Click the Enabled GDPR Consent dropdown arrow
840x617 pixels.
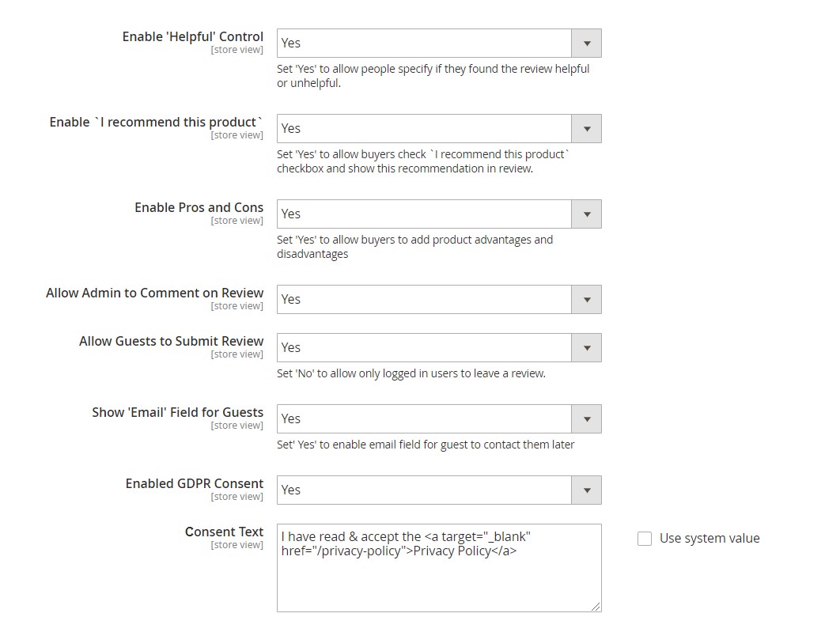click(587, 490)
